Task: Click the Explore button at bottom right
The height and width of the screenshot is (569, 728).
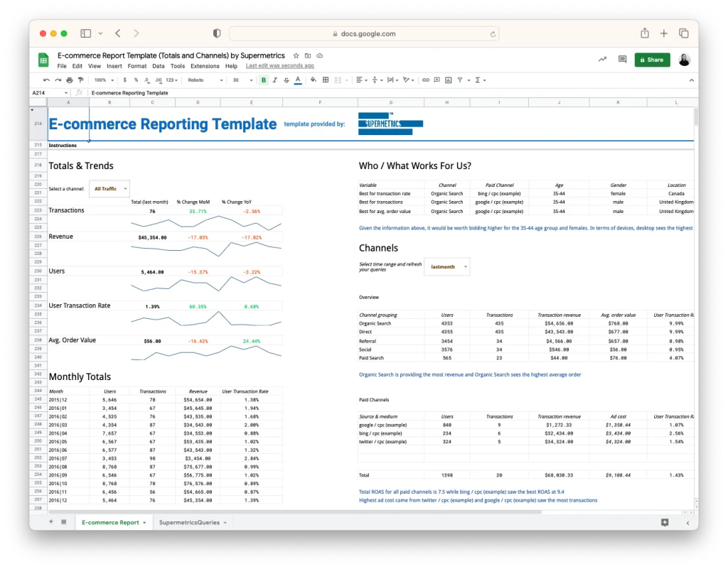Action: pyautogui.click(x=665, y=523)
